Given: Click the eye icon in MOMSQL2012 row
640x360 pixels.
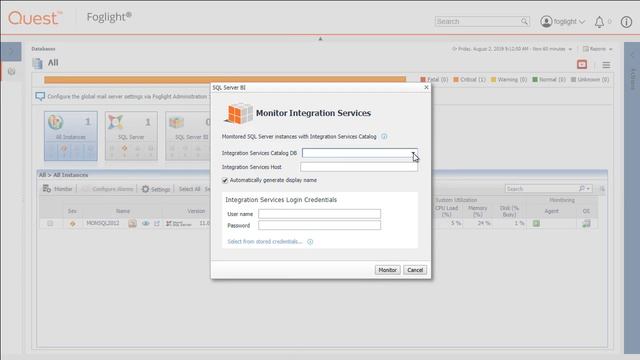Looking at the screenshot, I should pyautogui.click(x=145, y=224).
